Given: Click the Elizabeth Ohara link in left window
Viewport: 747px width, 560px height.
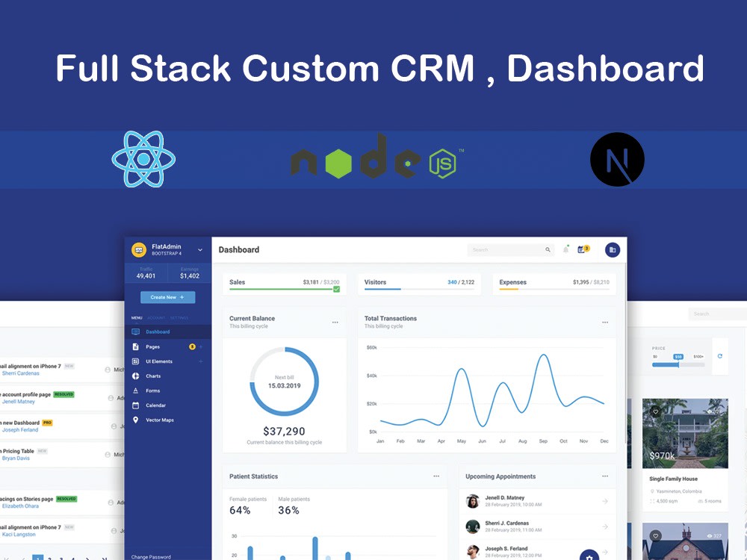Looking at the screenshot, I should click(20, 505).
